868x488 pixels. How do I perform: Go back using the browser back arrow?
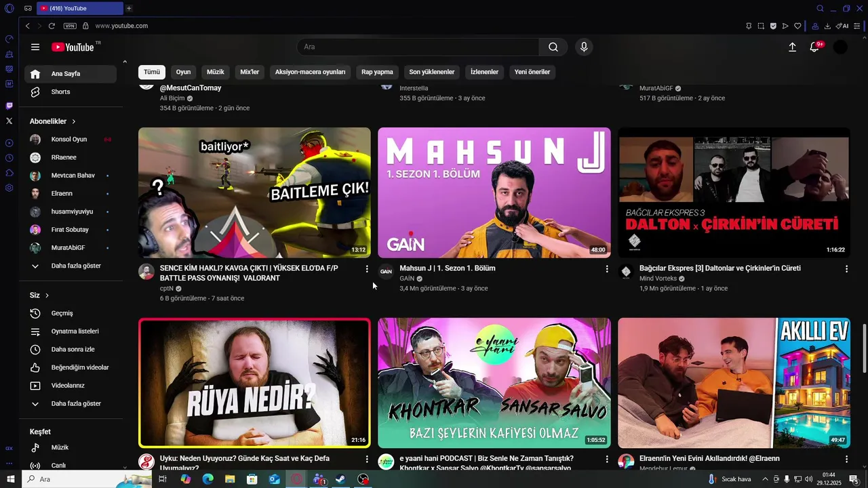click(x=27, y=26)
